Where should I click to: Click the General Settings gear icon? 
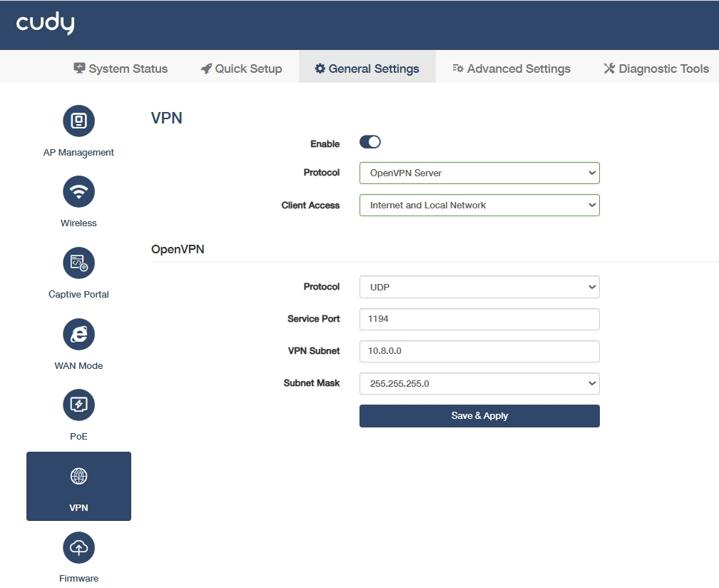tap(320, 69)
